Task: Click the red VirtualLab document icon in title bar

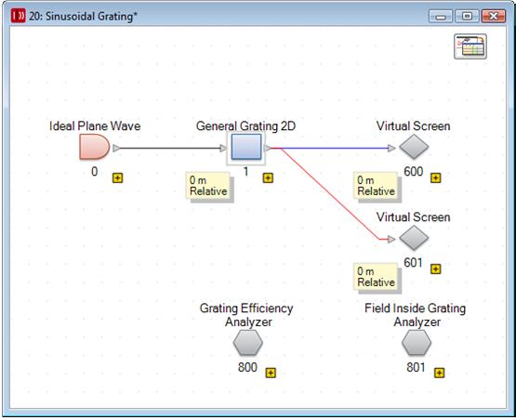Action: tap(18, 16)
